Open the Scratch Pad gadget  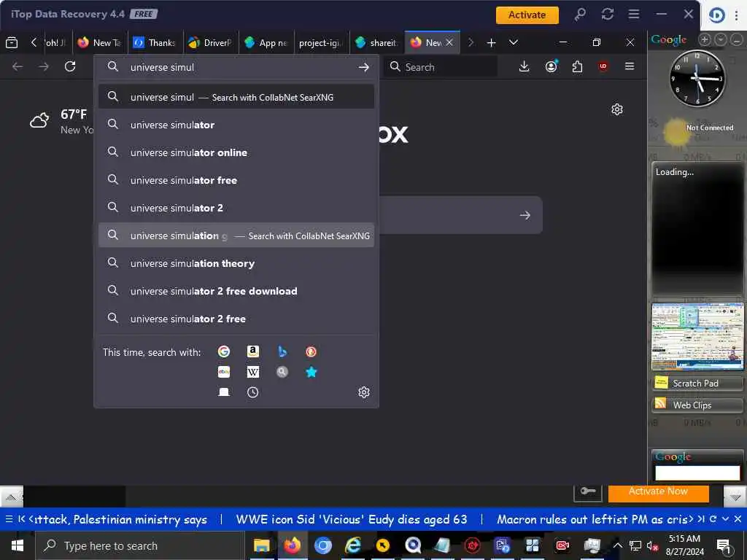[x=697, y=383]
